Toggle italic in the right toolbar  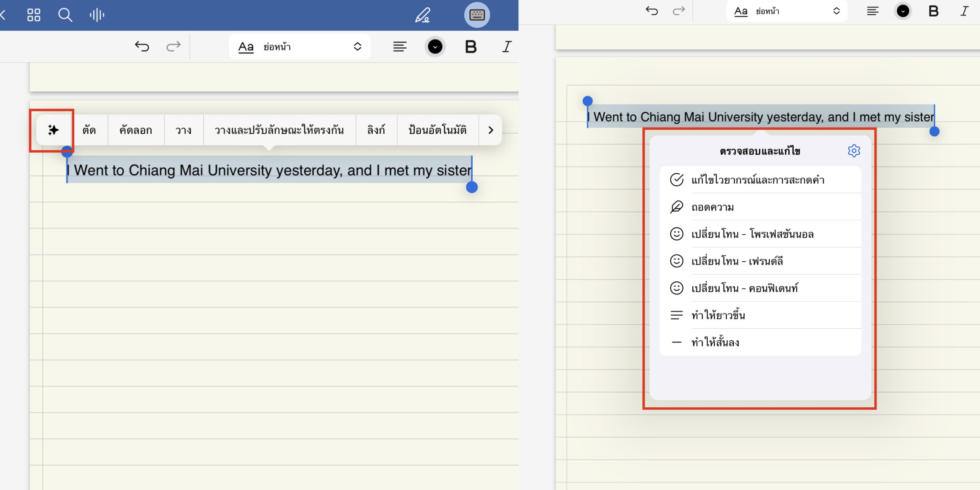coord(964,11)
